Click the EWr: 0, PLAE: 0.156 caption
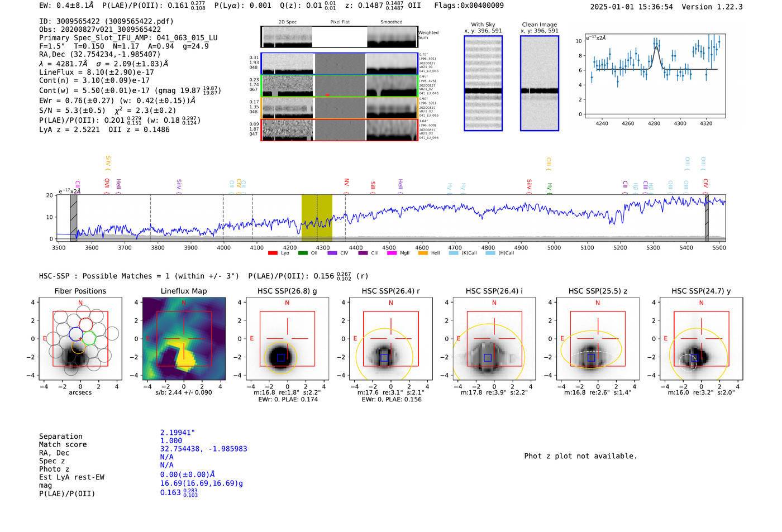782x532 pixels. [x=392, y=399]
